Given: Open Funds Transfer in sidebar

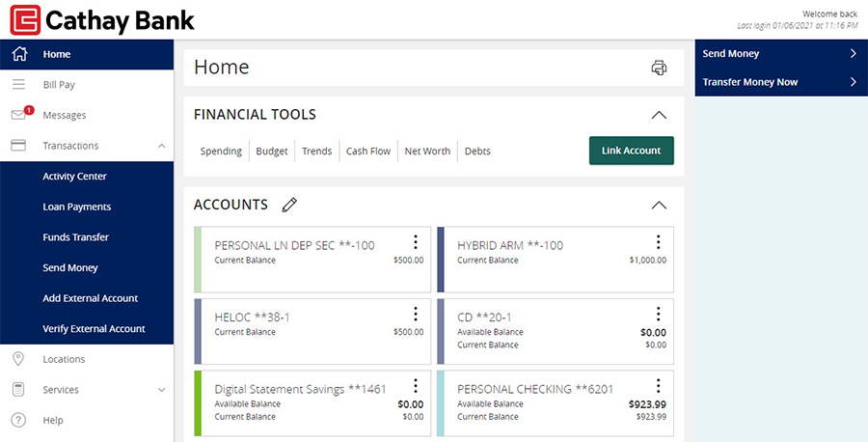Looking at the screenshot, I should pos(76,237).
